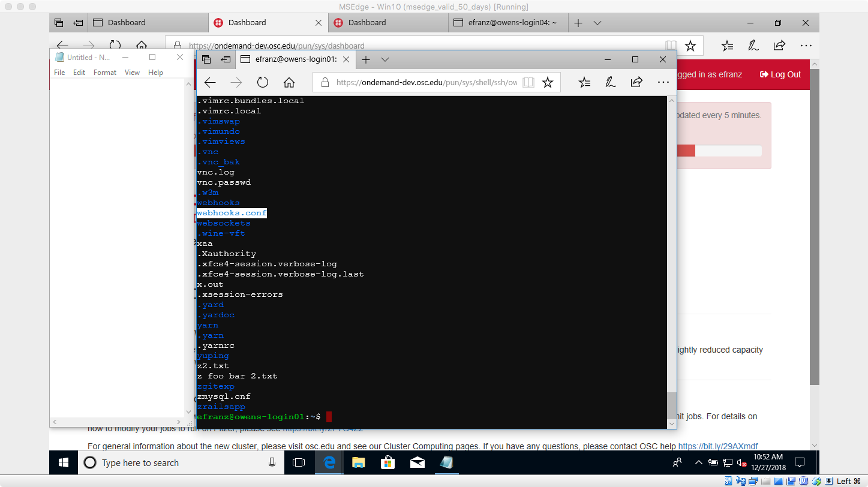The width and height of the screenshot is (868, 487).
Task: Refresh the shell terminal page in front window
Action: pos(263,82)
